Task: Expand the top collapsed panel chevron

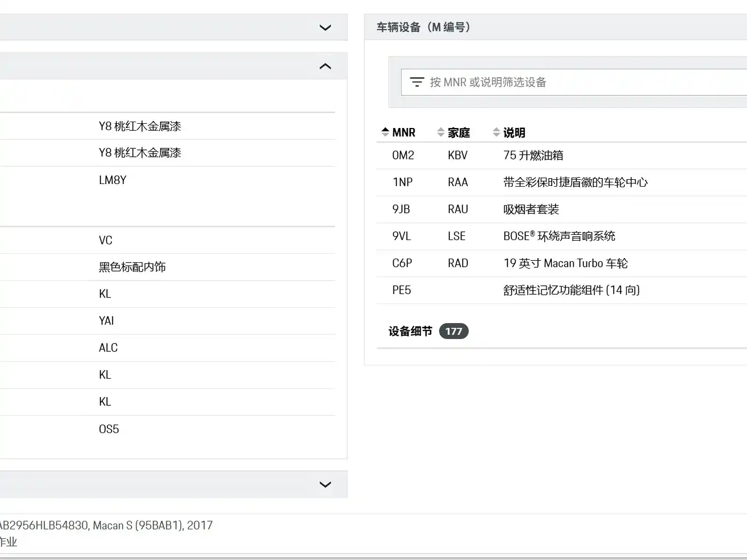Action: coord(325,27)
